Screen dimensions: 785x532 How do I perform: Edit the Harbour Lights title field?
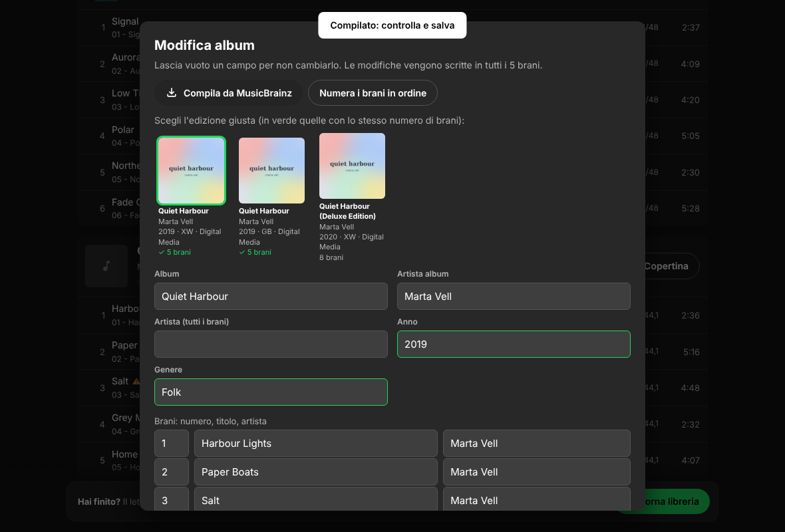click(x=316, y=444)
